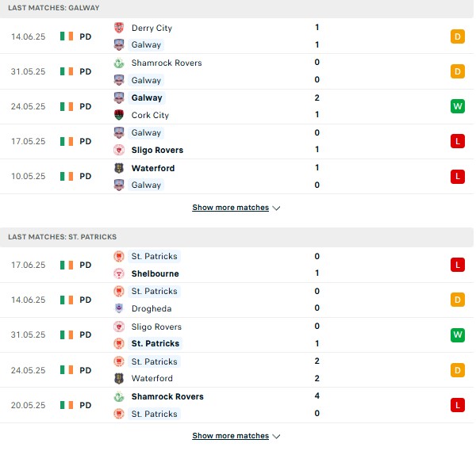Select the PD league label on the 17.06.25 match

pyautogui.click(x=86, y=265)
